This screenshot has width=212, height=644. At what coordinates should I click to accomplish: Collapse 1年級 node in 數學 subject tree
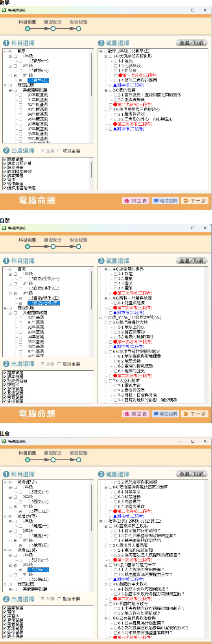click(x=10, y=56)
